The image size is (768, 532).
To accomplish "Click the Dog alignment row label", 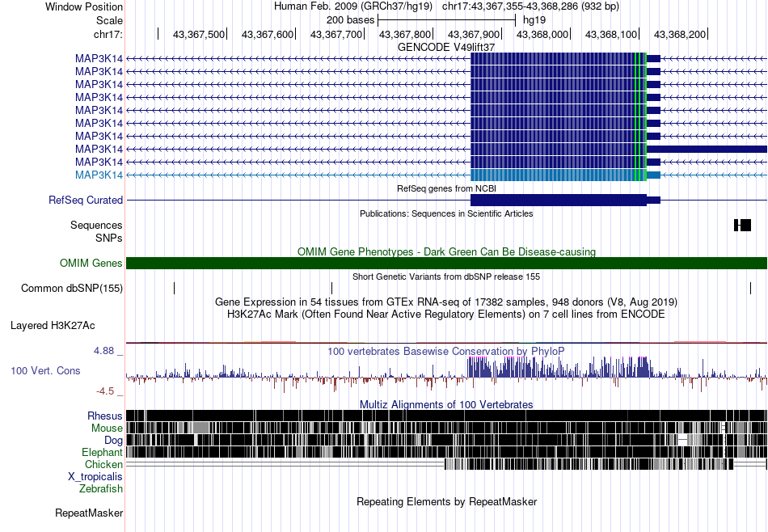I will pyautogui.click(x=114, y=440).
